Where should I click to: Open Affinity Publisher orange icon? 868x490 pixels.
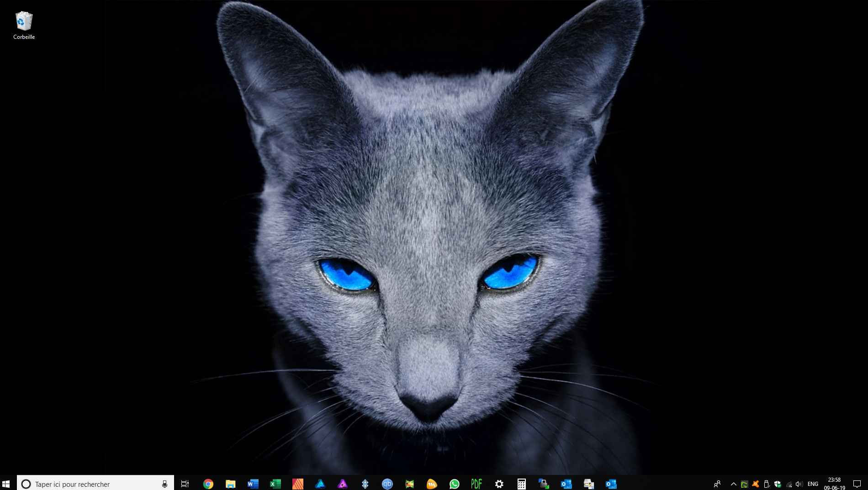tap(298, 484)
